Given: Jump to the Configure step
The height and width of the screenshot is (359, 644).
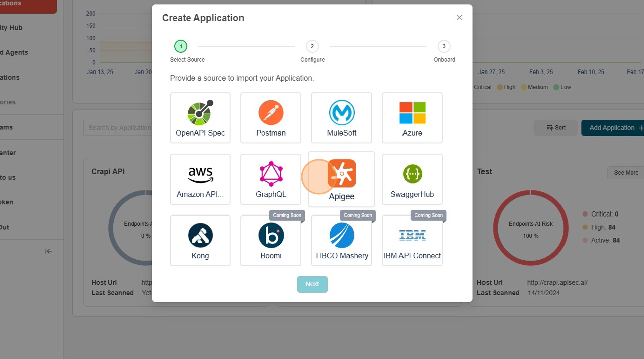Looking at the screenshot, I should (x=312, y=46).
